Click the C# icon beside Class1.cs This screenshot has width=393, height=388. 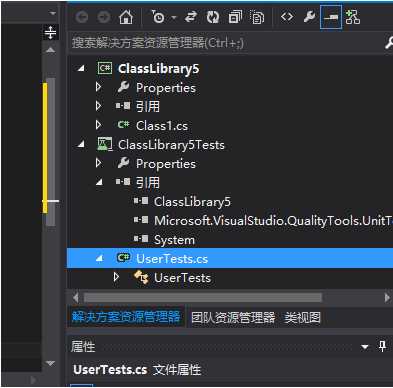(x=123, y=125)
